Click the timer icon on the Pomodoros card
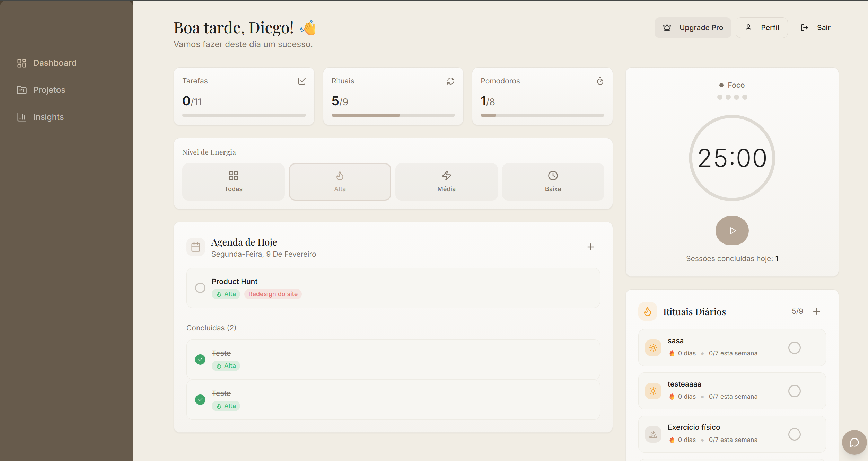Screen dimensions: 868x461 [600, 81]
